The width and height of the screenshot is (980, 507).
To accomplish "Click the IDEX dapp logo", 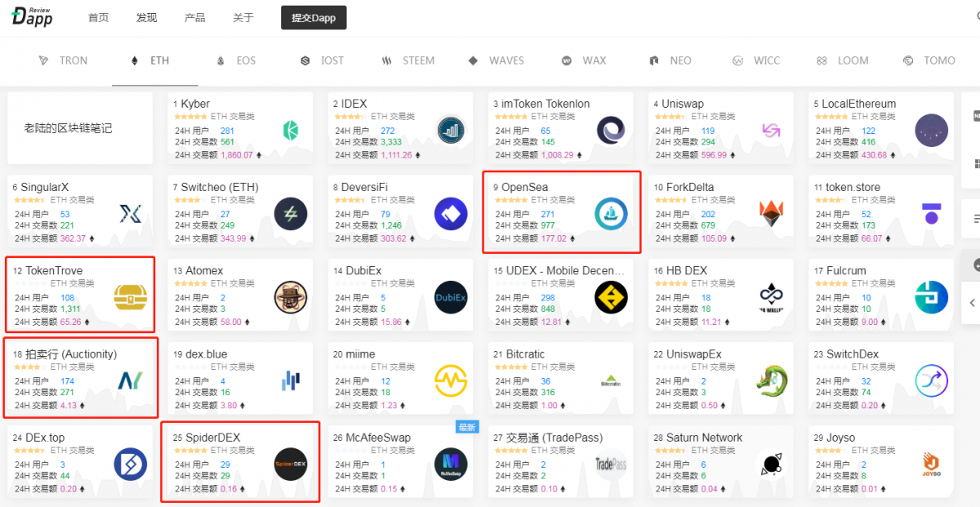I will (x=451, y=130).
